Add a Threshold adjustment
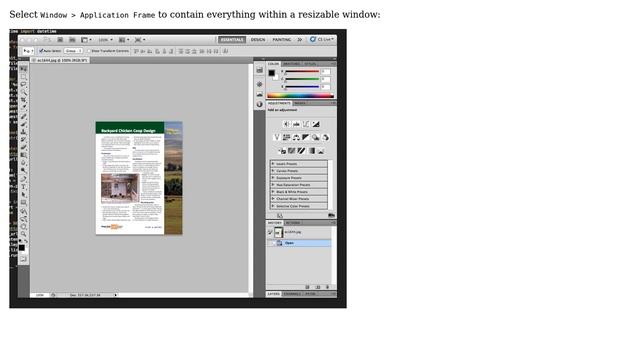The height and width of the screenshot is (360, 640). point(301,151)
